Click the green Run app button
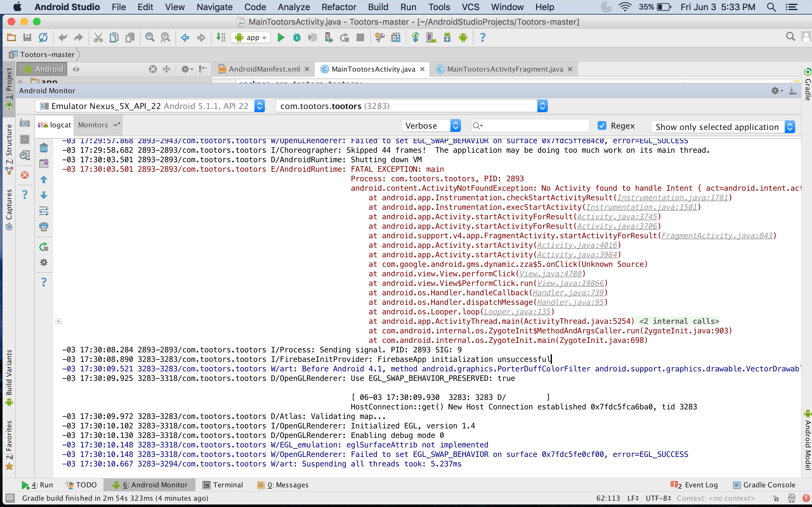Viewport: 812px width, 507px height. (281, 38)
